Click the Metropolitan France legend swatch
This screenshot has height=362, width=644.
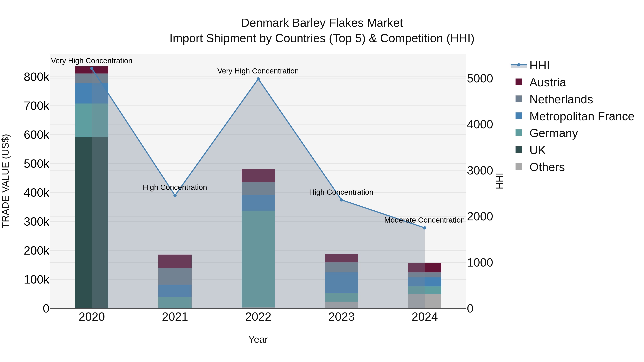[519, 116]
